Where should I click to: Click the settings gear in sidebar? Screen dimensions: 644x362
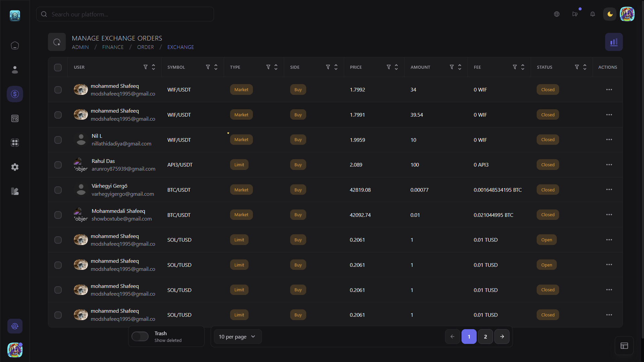15,167
